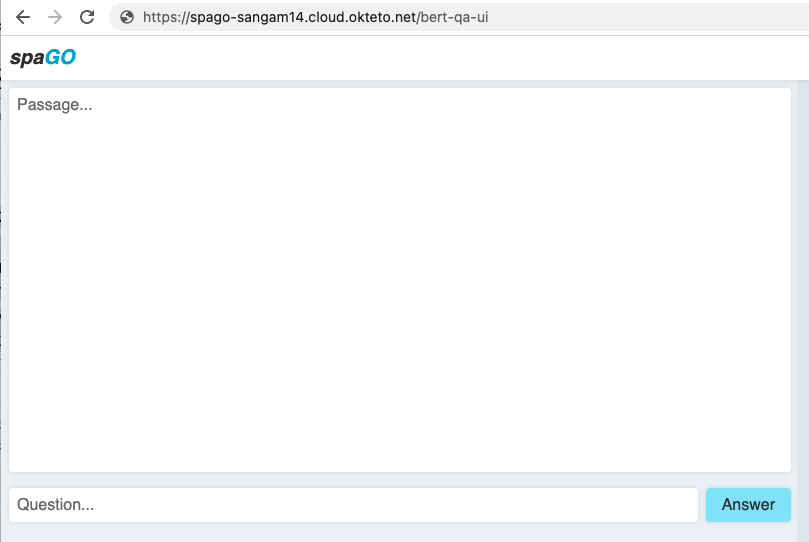Go back with the browser back arrow
Image resolution: width=809 pixels, height=542 pixels.
23,17
